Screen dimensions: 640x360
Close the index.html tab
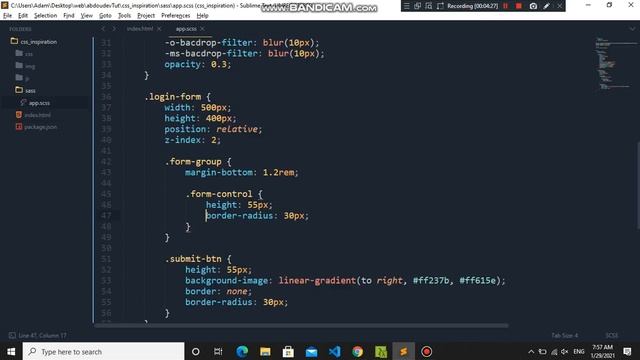point(159,29)
